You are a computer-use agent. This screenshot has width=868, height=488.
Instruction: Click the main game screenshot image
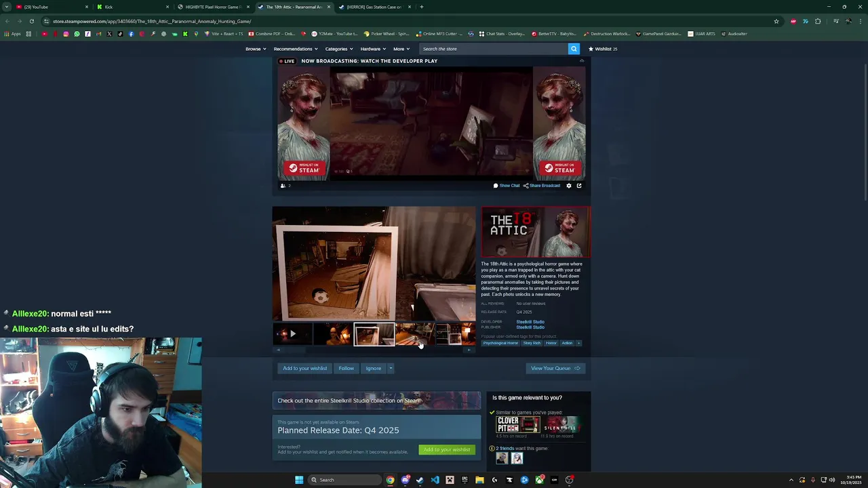(374, 264)
